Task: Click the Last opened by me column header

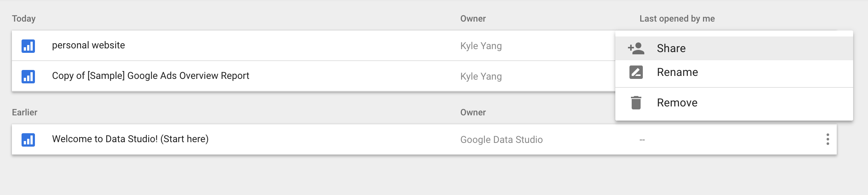Action: (x=677, y=19)
